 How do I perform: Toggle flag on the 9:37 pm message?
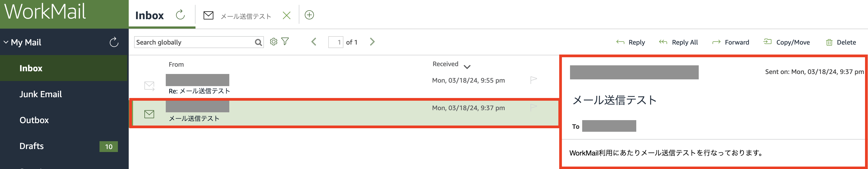coord(534,108)
